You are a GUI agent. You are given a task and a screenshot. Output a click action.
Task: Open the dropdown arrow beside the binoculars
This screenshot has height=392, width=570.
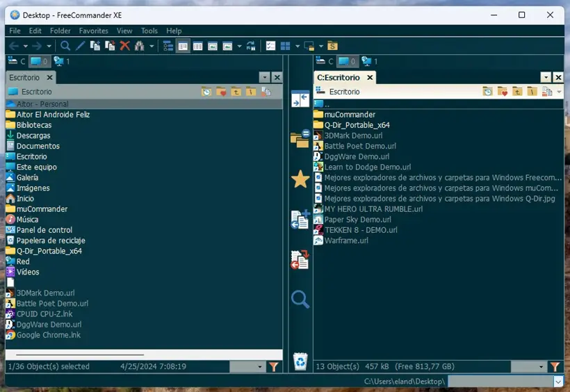(152, 46)
